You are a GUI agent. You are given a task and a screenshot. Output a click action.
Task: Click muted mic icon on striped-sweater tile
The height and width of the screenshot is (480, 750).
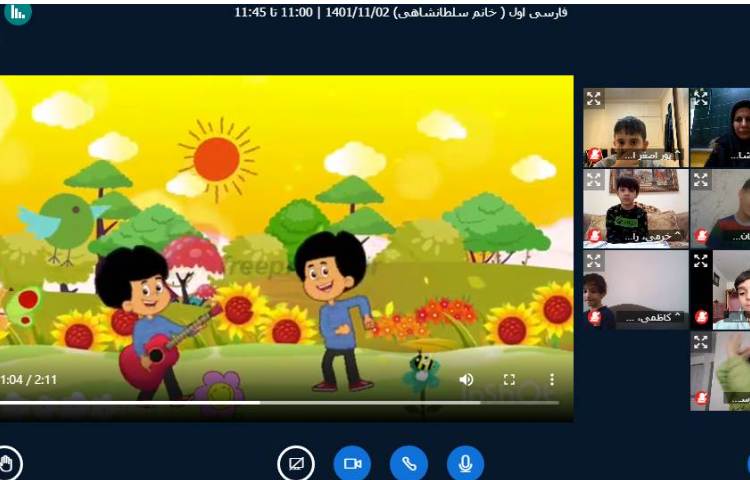pyautogui.click(x=702, y=236)
